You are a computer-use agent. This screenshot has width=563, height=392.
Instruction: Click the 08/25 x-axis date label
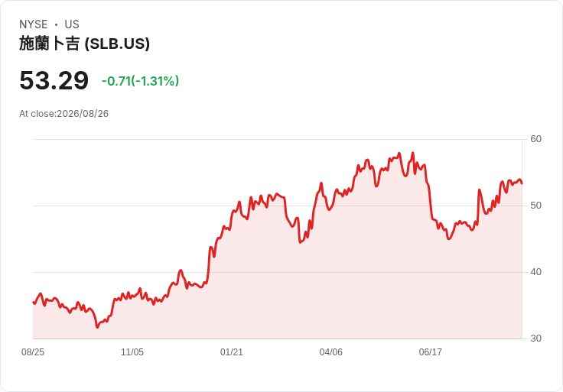33,352
